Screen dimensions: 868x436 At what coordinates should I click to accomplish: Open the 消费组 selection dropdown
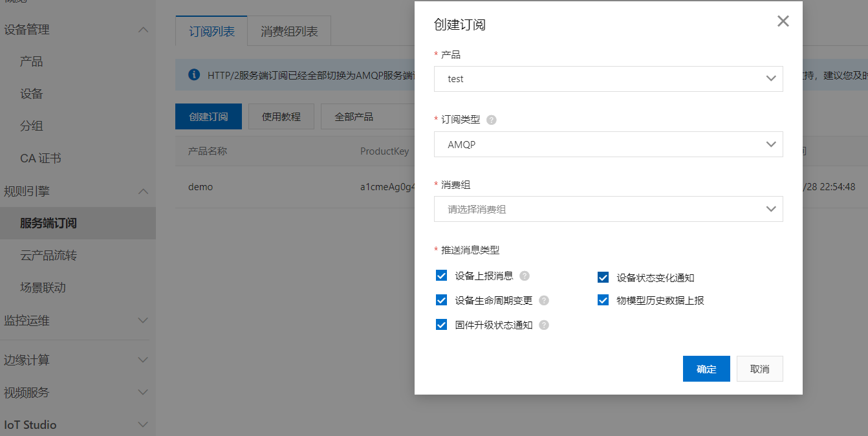[x=608, y=208]
